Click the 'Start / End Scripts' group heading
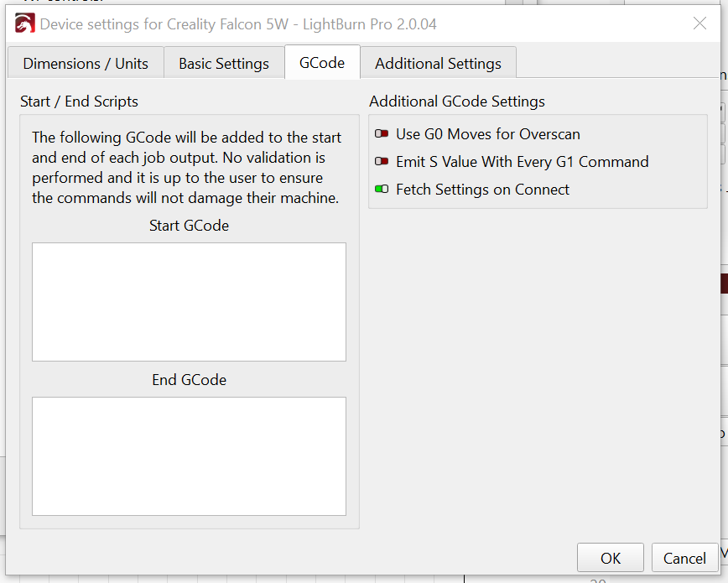 [79, 102]
